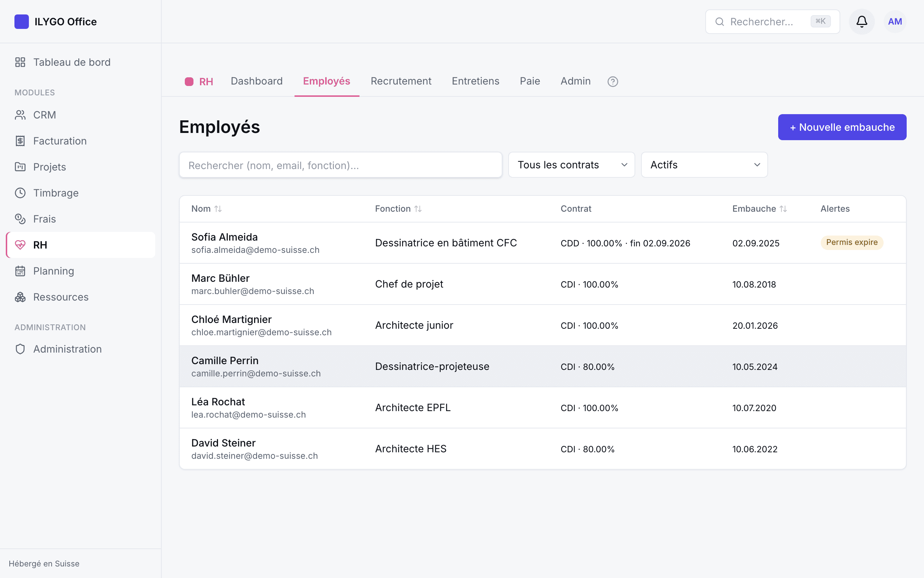Click the RH heart pulse icon

point(20,245)
